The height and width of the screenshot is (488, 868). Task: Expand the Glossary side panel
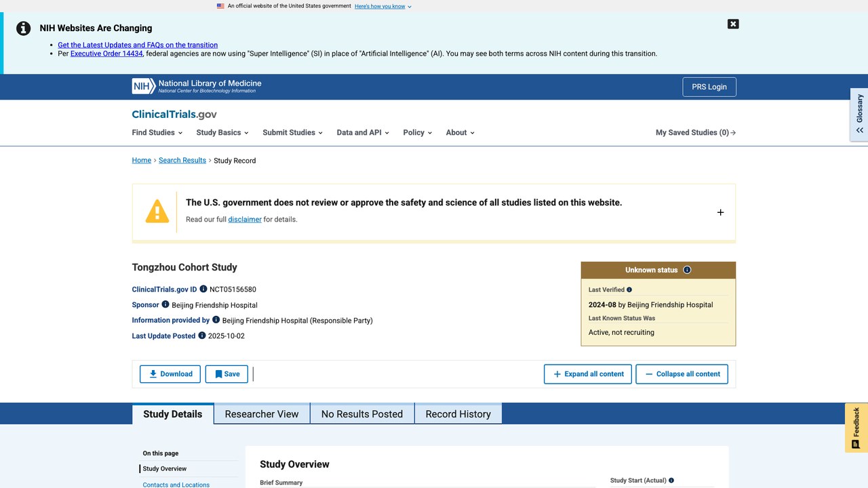(x=859, y=115)
